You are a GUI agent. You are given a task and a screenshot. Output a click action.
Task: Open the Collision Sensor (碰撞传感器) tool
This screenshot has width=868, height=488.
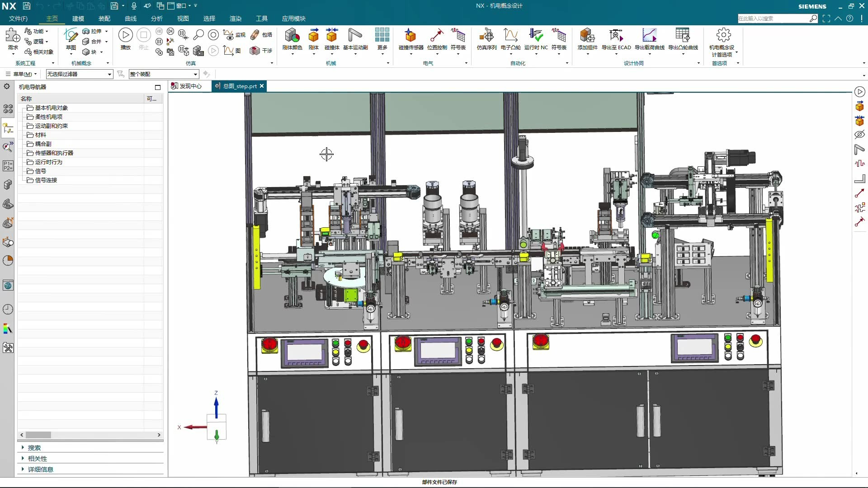click(410, 36)
